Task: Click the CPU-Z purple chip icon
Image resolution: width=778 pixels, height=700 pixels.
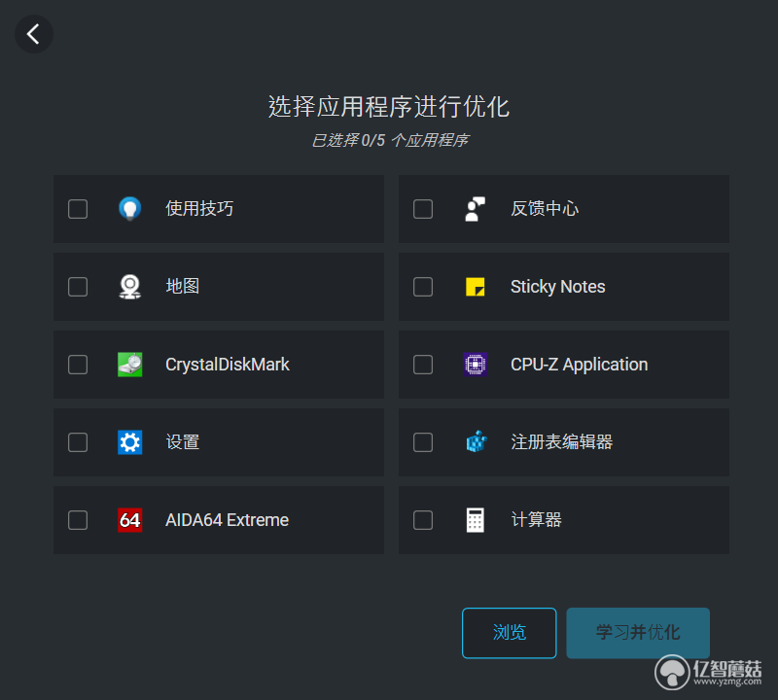Action: point(476,365)
